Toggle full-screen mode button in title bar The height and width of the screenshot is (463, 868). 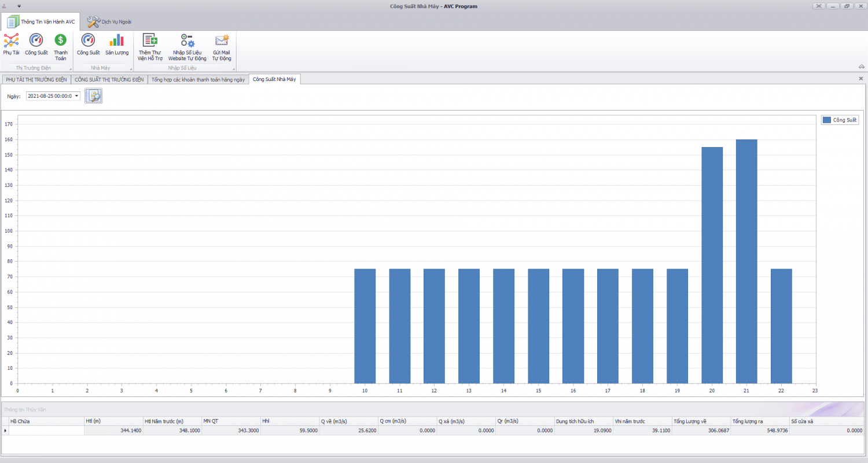pos(819,6)
